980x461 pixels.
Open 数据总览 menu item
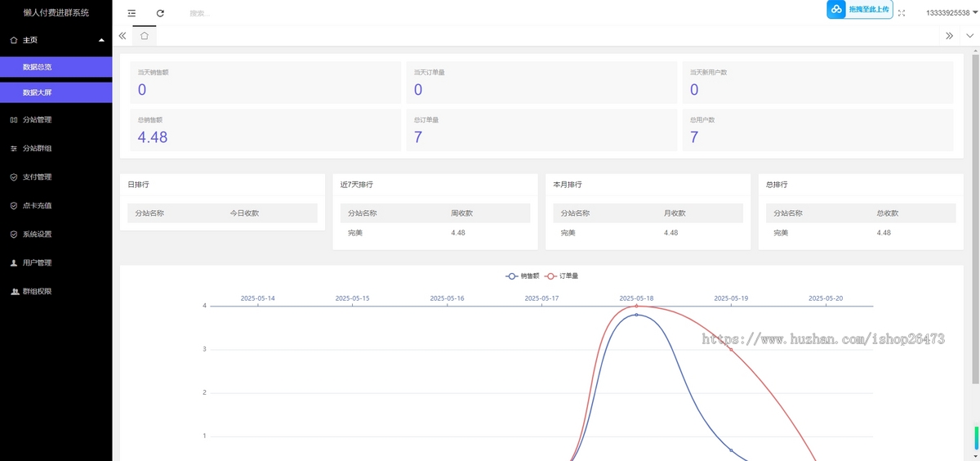click(x=56, y=67)
